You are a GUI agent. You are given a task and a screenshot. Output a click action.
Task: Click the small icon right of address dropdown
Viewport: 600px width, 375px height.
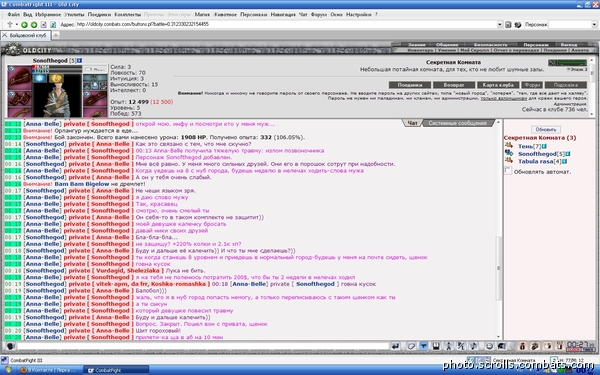(508, 24)
